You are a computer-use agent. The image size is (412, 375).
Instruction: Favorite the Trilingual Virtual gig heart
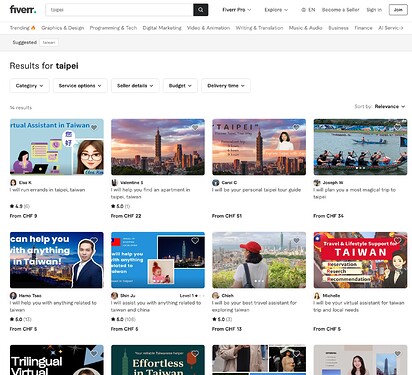(x=94, y=353)
